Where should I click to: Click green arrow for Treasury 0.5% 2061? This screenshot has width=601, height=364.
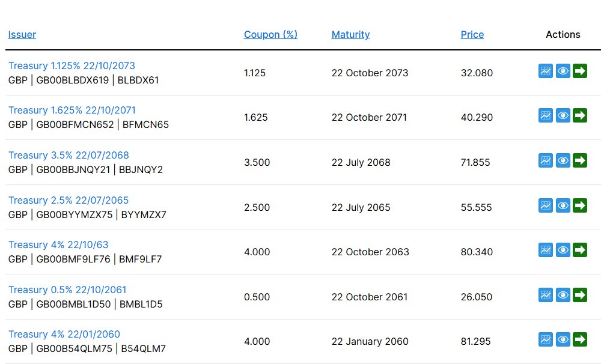[580, 295]
